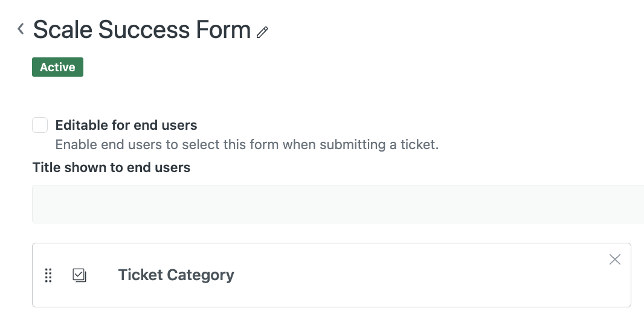
Task: Click the "Enable end users to select" helper text
Action: tap(246, 145)
